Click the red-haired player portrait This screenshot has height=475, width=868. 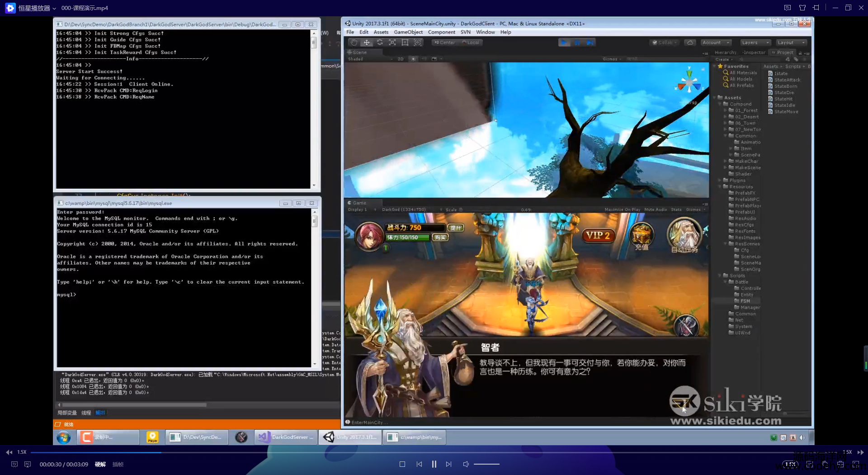[x=369, y=236]
